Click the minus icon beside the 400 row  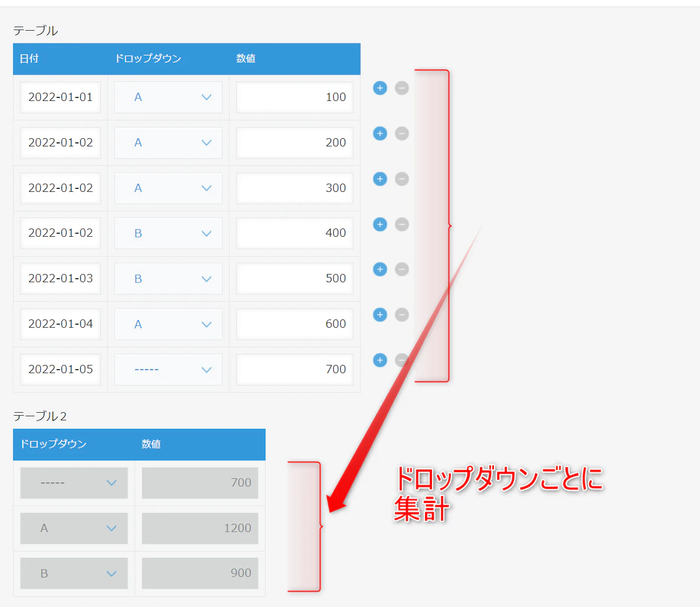[x=402, y=224]
